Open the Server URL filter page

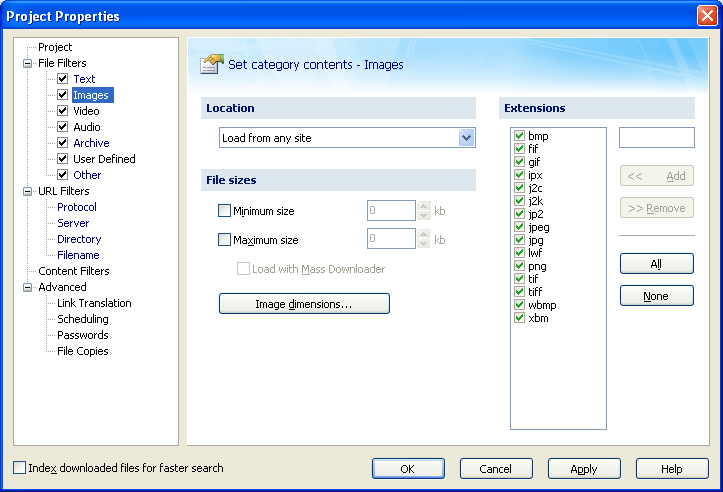[x=73, y=223]
